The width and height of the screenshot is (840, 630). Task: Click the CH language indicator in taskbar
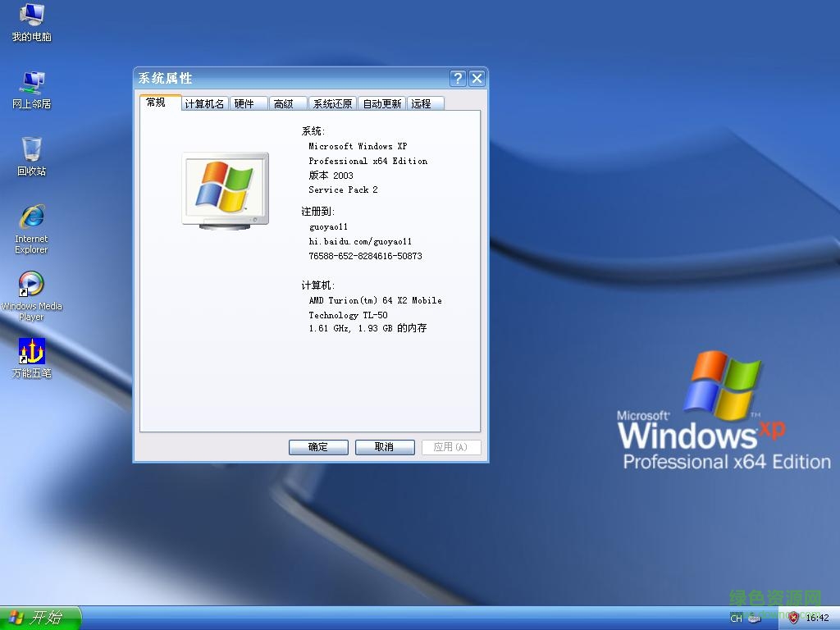[736, 618]
